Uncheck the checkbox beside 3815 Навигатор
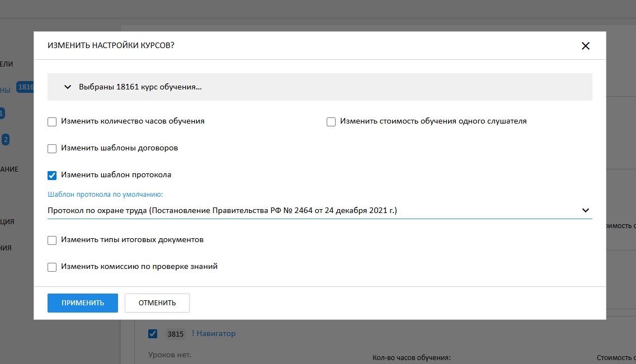Screen dimensions: 636x364 click(153, 334)
